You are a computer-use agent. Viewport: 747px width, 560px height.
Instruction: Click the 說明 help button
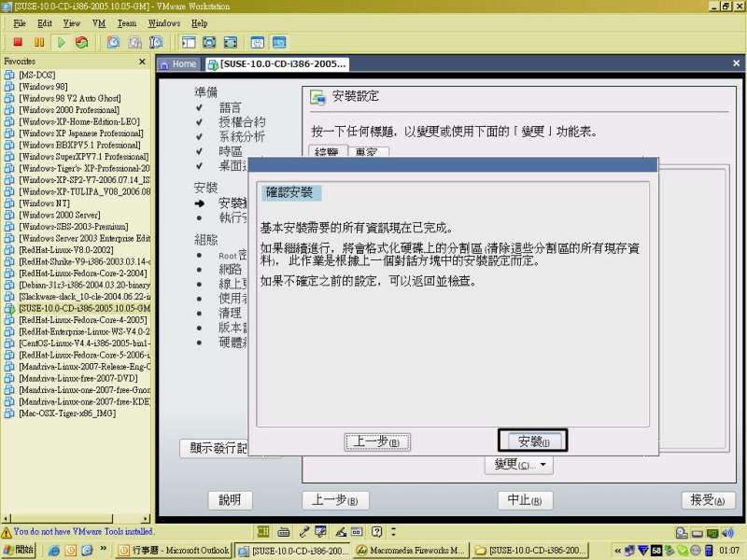tap(230, 500)
